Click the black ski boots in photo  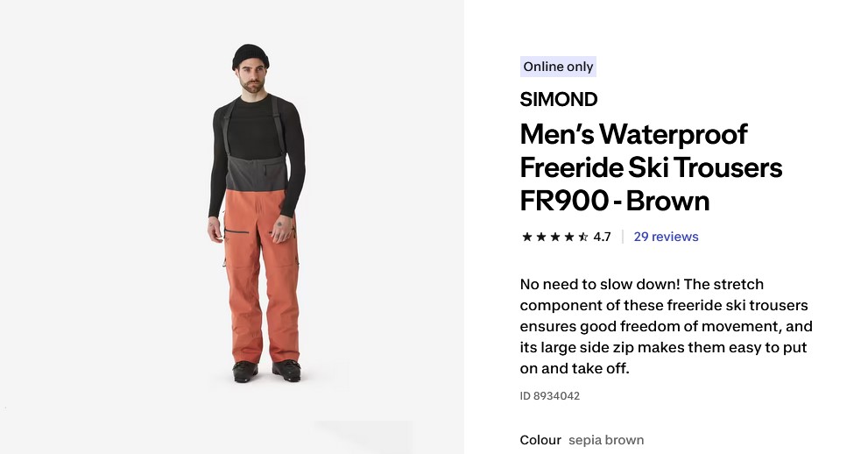click(x=266, y=371)
